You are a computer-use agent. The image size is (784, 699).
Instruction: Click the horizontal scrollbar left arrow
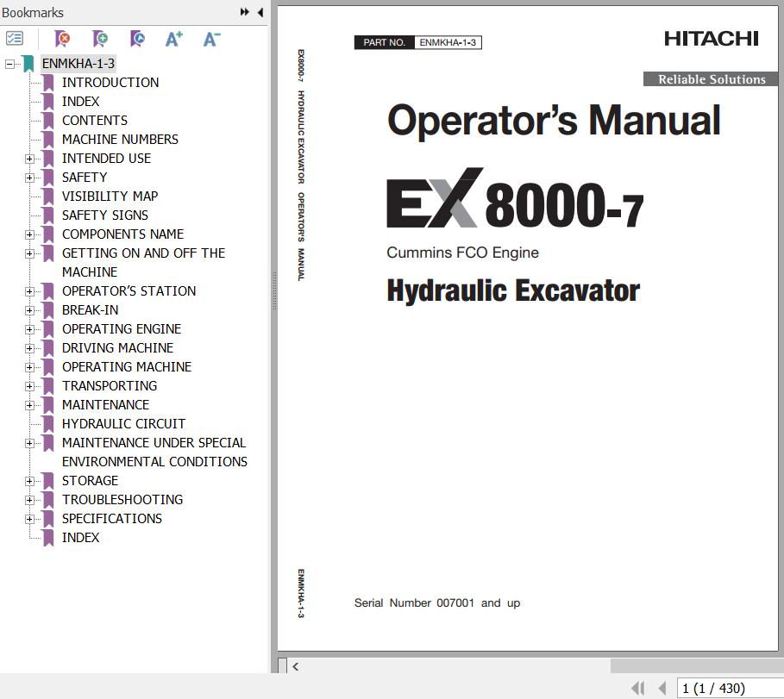pos(296,666)
